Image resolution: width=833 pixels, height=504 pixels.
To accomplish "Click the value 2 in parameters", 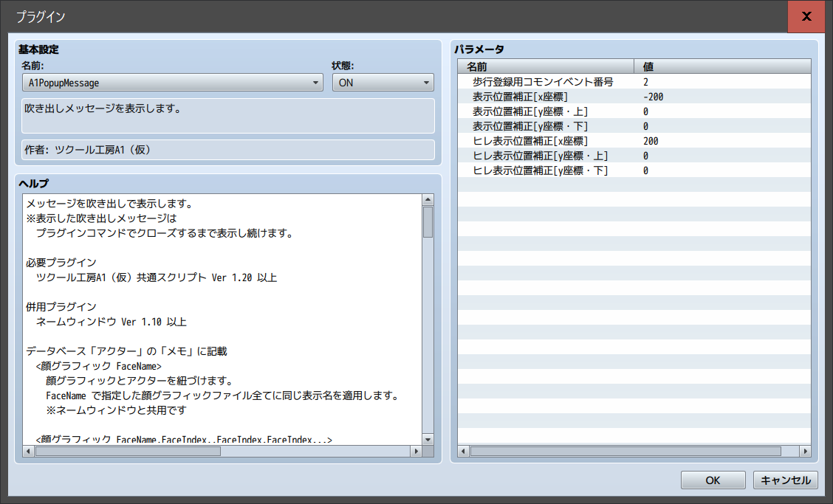I will point(645,82).
